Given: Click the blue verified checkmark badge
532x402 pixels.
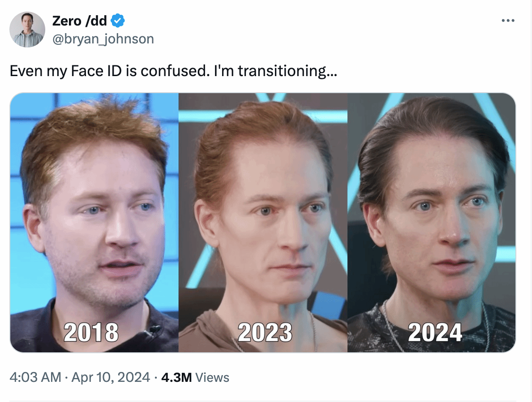Looking at the screenshot, I should 118,21.
